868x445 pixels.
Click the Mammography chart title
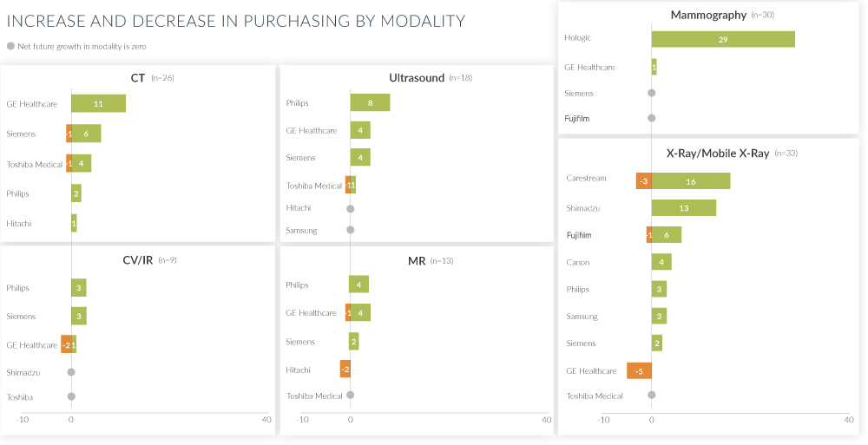coord(708,15)
